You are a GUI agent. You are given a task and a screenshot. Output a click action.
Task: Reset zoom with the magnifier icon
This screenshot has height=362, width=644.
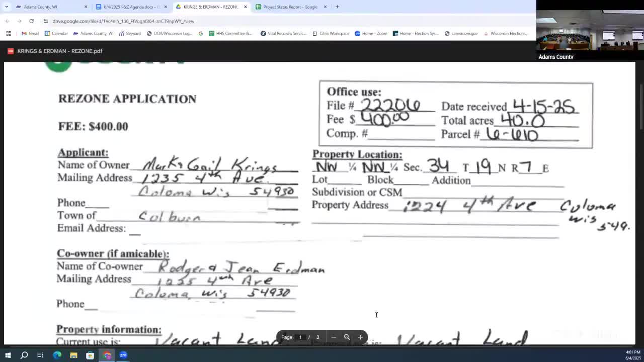[347, 337]
